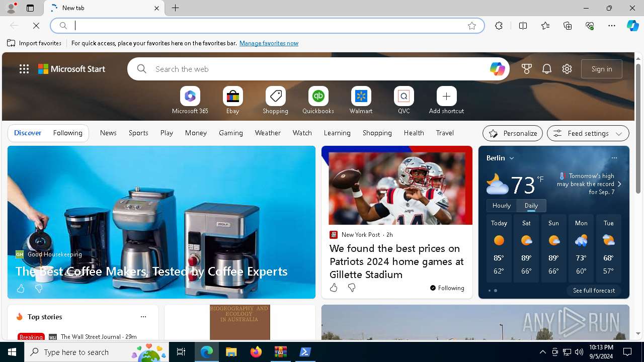Select Saturday in the daily forecast
Viewport: 644px width, 362px height.
click(x=526, y=248)
